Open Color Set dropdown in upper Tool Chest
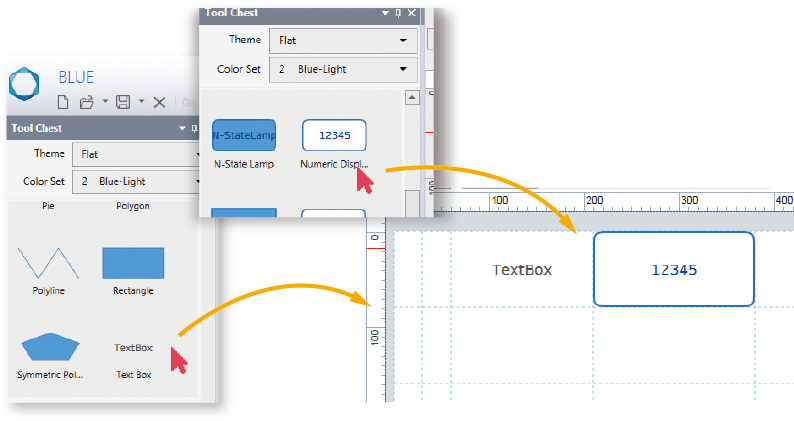Viewport: 794px width, 421px height. pos(342,69)
